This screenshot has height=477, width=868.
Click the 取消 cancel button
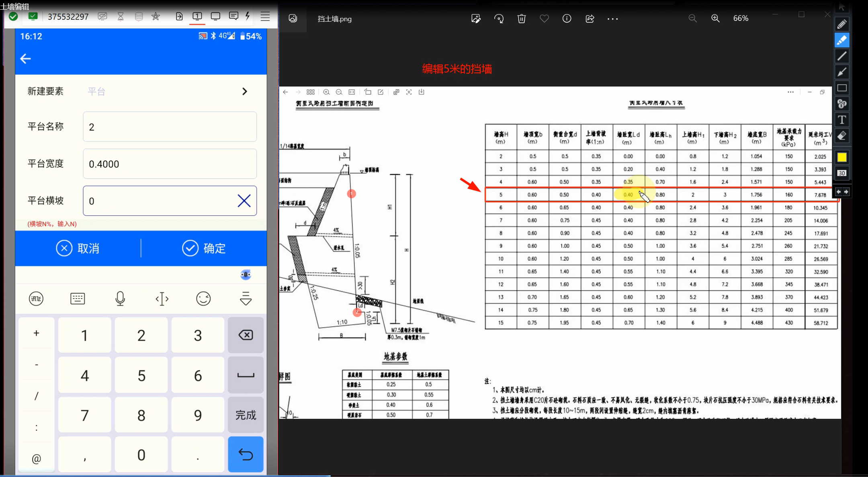78,248
